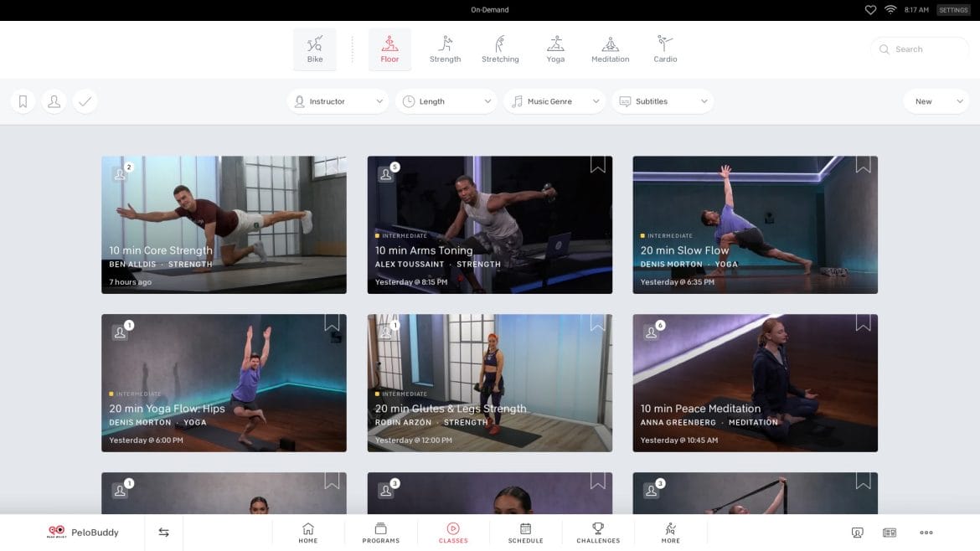This screenshot has width=980, height=551.
Task: Open the Stretching category
Action: [x=500, y=49]
